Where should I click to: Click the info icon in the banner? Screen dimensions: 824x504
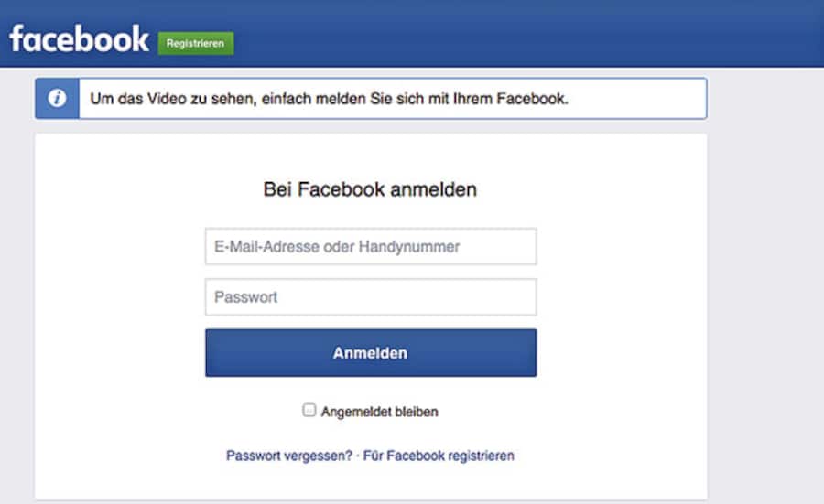coord(57,98)
